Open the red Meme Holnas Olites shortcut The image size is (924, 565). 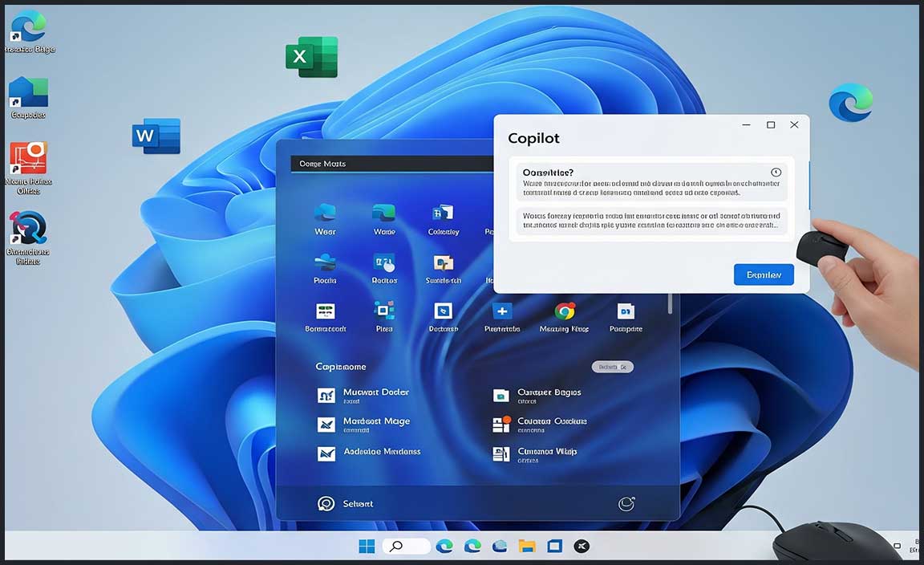coord(28,168)
